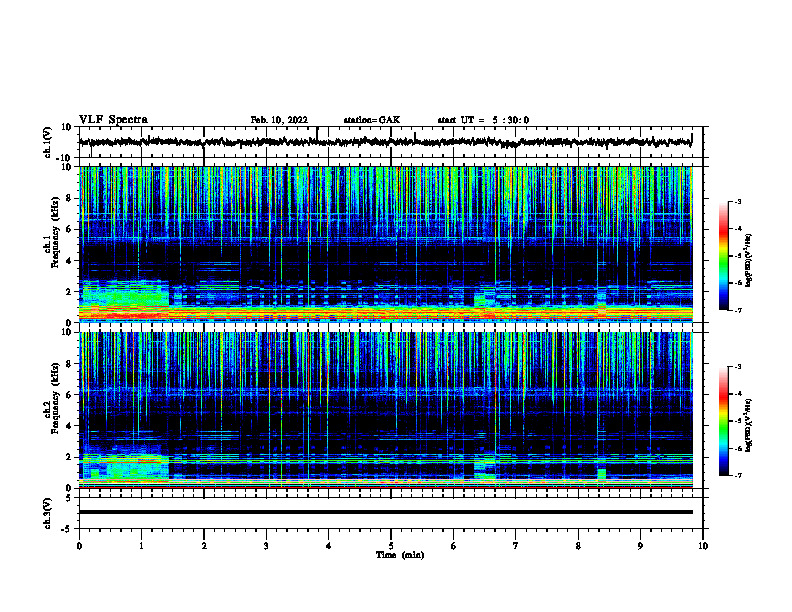Click the time axis tick label "10"

click(x=703, y=546)
